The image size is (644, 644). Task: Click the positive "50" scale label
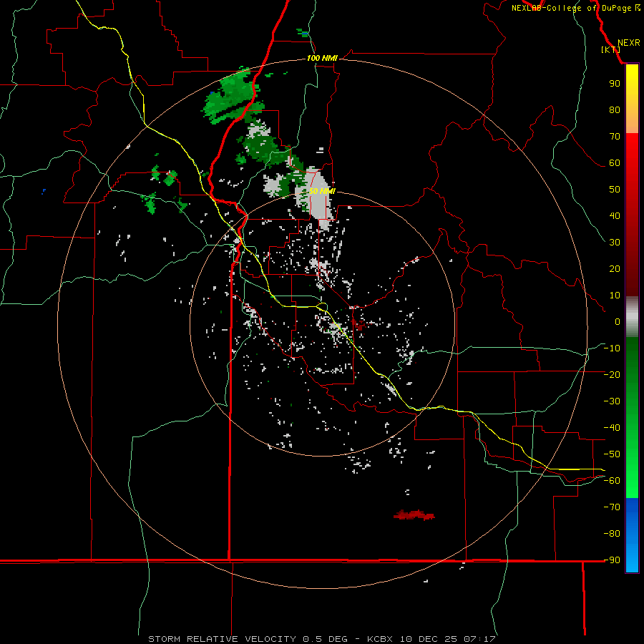(x=615, y=190)
